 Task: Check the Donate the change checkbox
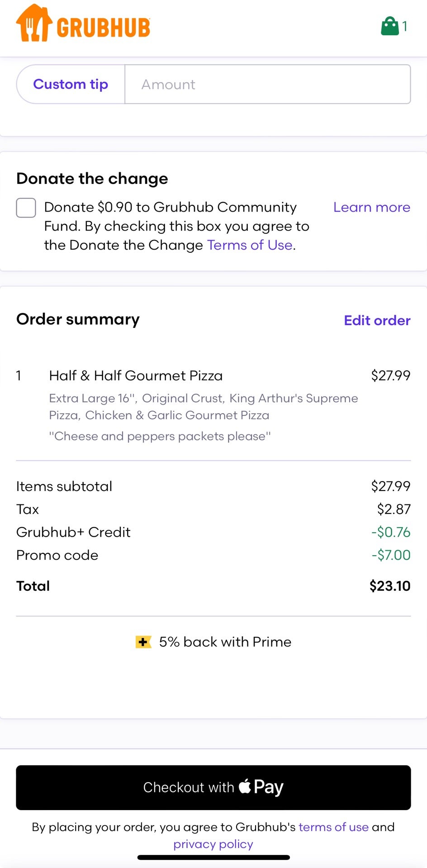[x=26, y=208]
